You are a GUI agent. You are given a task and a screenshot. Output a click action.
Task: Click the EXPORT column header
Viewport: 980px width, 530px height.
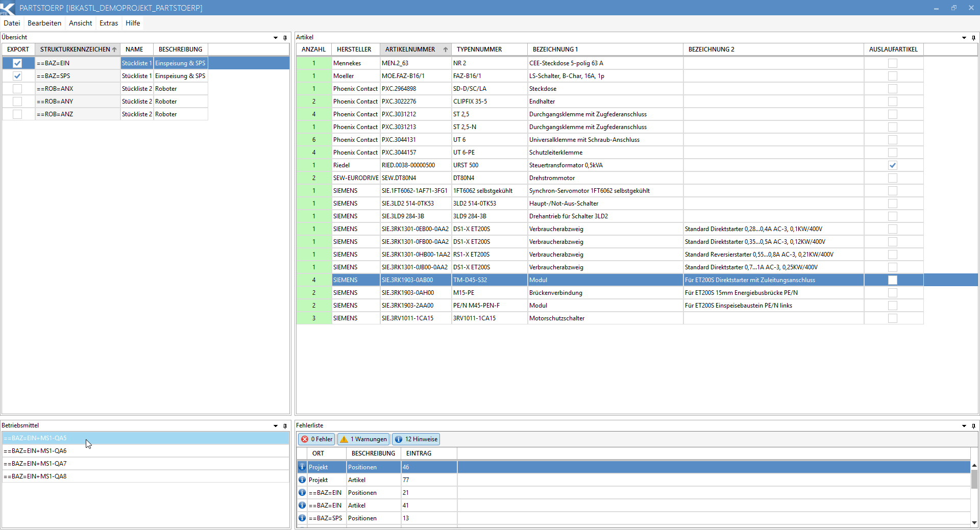tap(18, 49)
